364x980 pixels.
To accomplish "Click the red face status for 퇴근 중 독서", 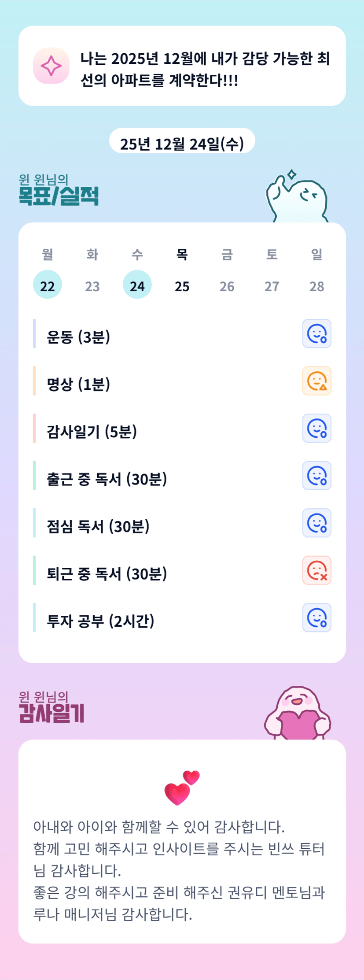I will pos(316,570).
